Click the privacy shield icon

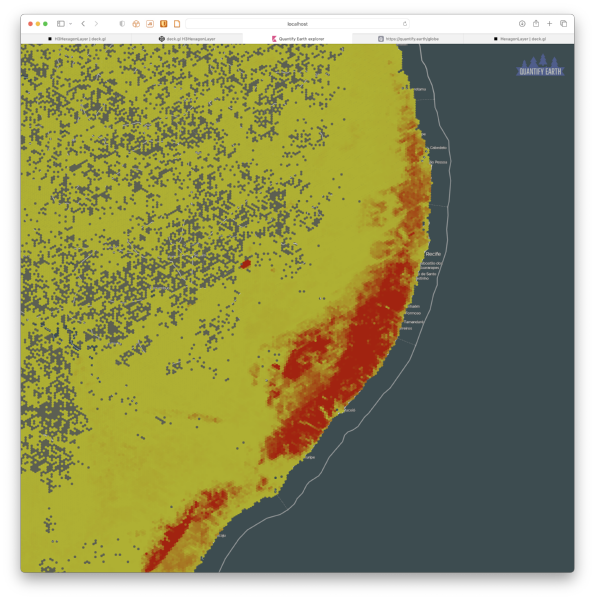click(122, 24)
